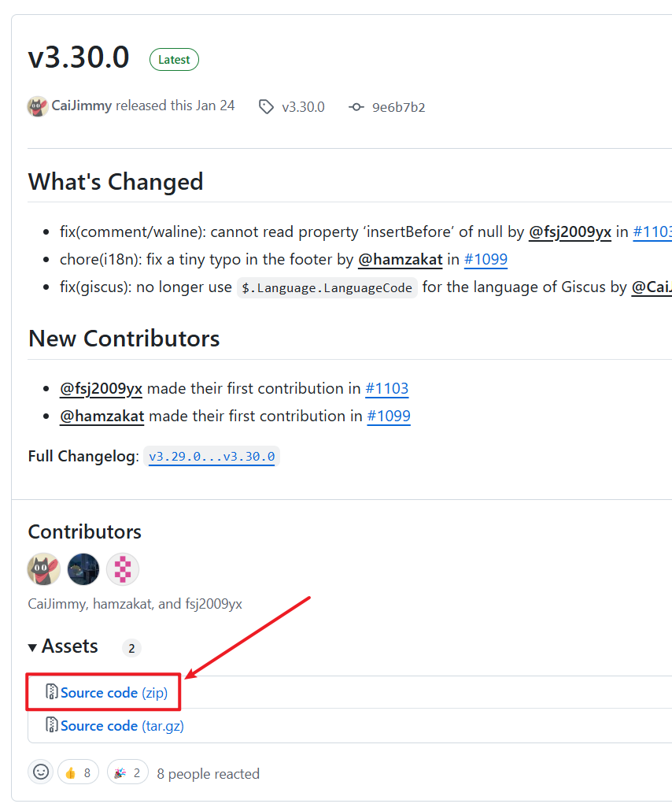672x811 pixels.
Task: Click the black cat avatar under Contributors
Action: coord(44,569)
